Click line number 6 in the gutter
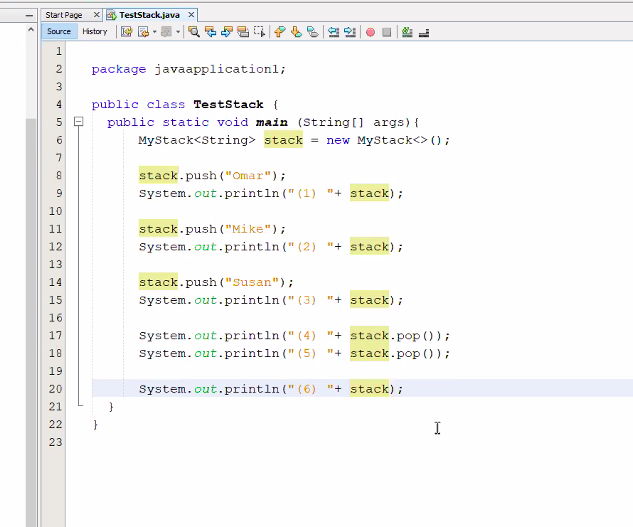633x527 pixels. pyautogui.click(x=59, y=140)
